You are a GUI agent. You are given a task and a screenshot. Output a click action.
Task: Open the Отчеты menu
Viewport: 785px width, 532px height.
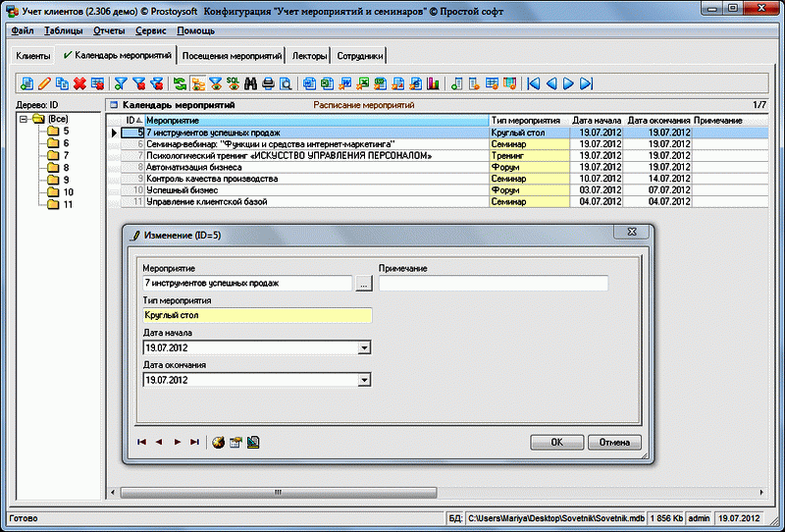click(x=108, y=30)
